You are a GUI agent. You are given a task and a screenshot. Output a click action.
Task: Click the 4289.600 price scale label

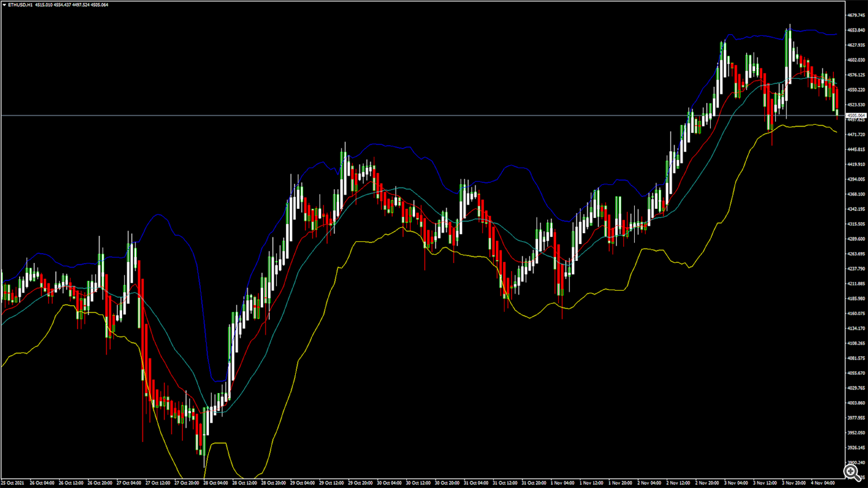[856, 239]
